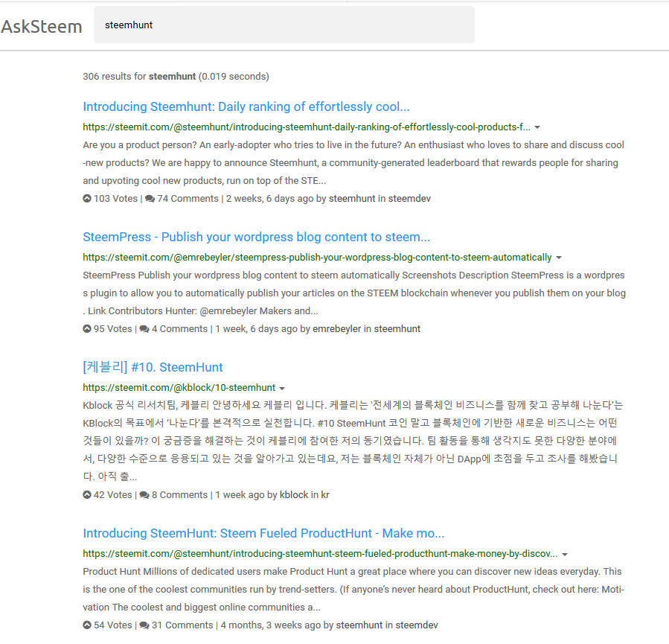This screenshot has width=669, height=644.
Task: Click the '42 Votes' count text
Action: (112, 494)
